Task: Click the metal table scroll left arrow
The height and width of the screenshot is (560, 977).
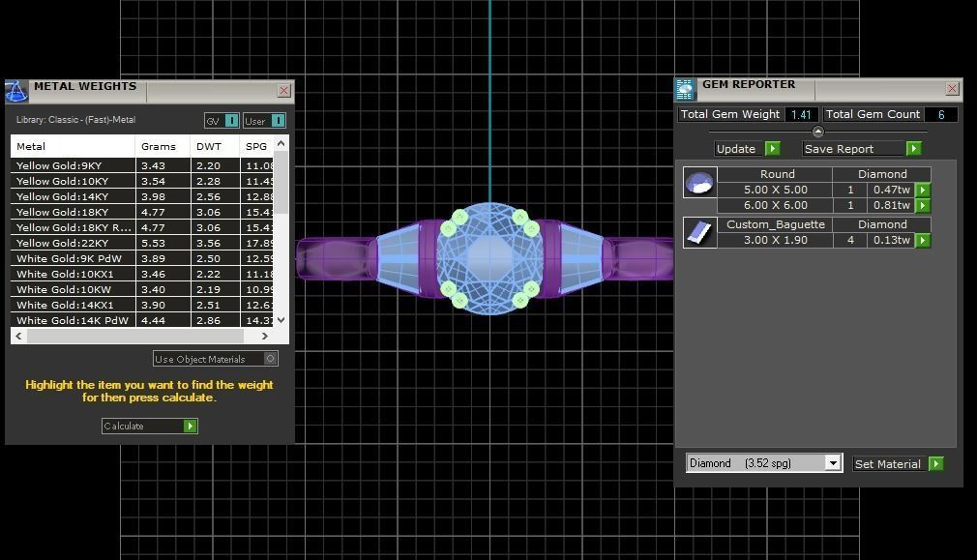Action: (18, 336)
